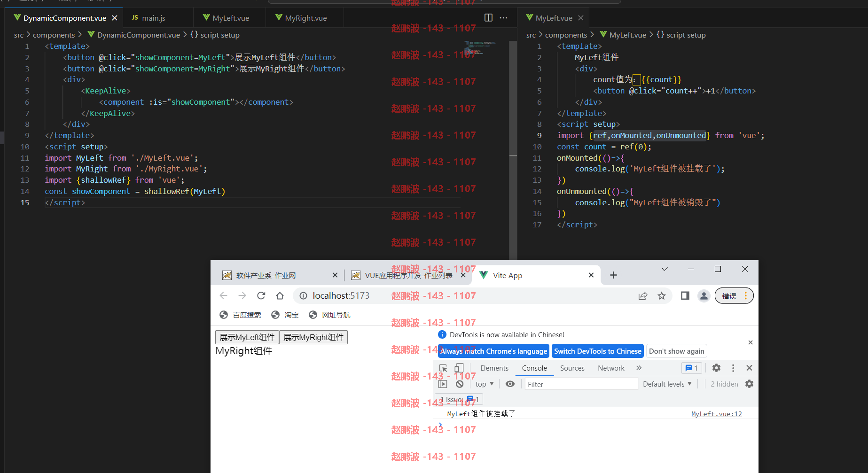Image resolution: width=868 pixels, height=473 pixels.
Task: Close the DynamicComponent.vue editor tab
Action: (115, 18)
